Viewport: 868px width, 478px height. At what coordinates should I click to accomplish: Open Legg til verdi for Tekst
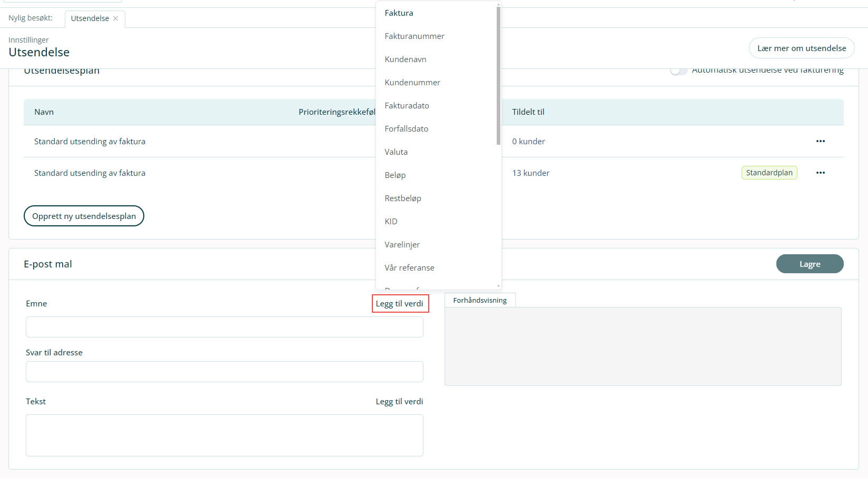[399, 402]
